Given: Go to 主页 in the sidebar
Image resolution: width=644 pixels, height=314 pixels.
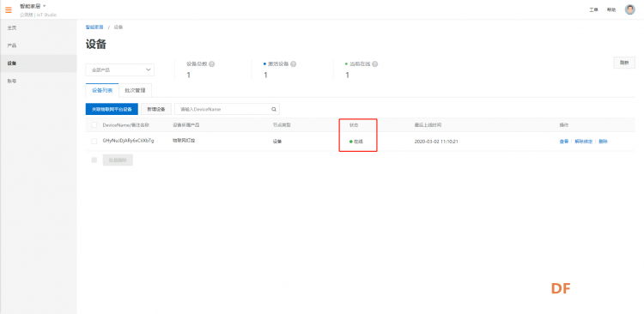Looking at the screenshot, I should coord(38,28).
